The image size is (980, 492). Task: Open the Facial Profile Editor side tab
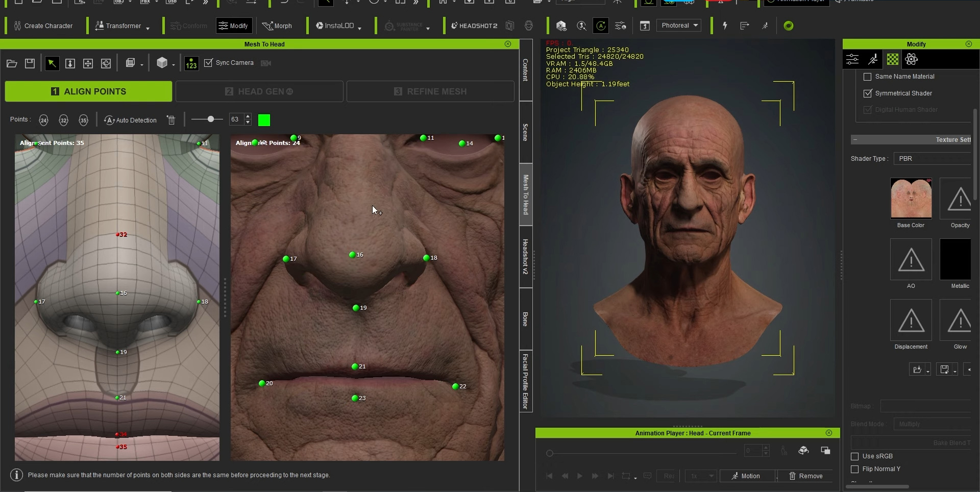click(526, 381)
